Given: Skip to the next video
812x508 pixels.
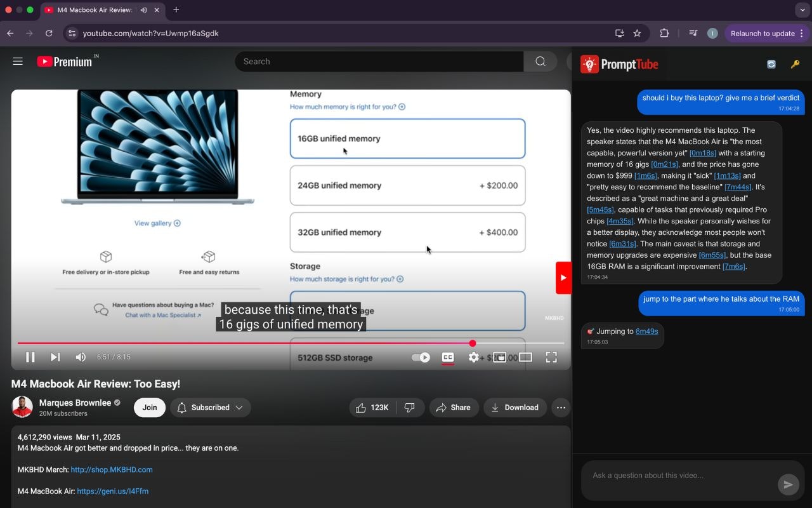Looking at the screenshot, I should pos(55,357).
